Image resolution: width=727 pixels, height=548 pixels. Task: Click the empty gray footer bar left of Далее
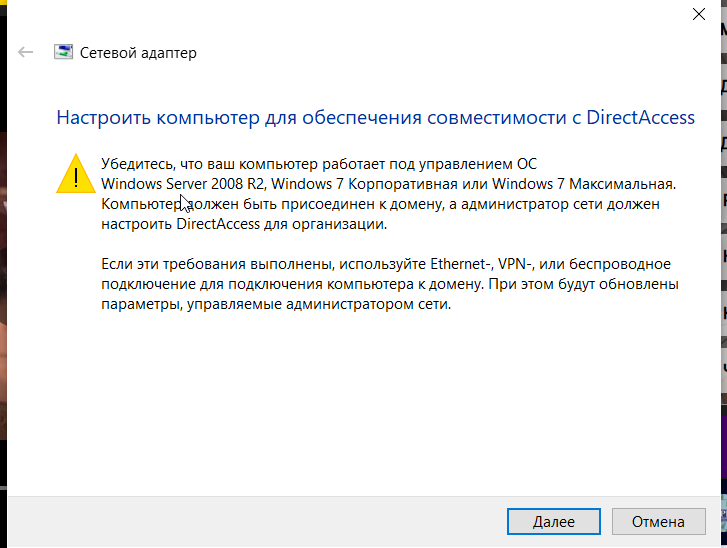point(250,521)
